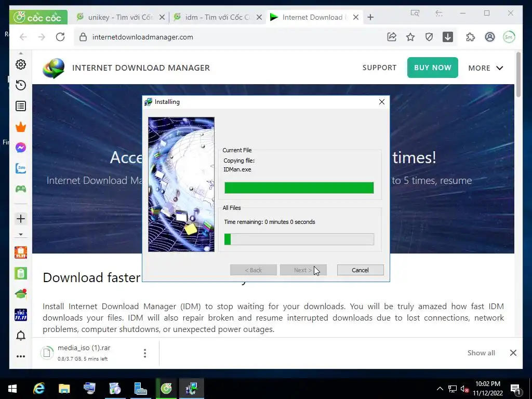Screen dimensions: 532x399
Task: Close the Installing dialog
Action: tap(382, 102)
